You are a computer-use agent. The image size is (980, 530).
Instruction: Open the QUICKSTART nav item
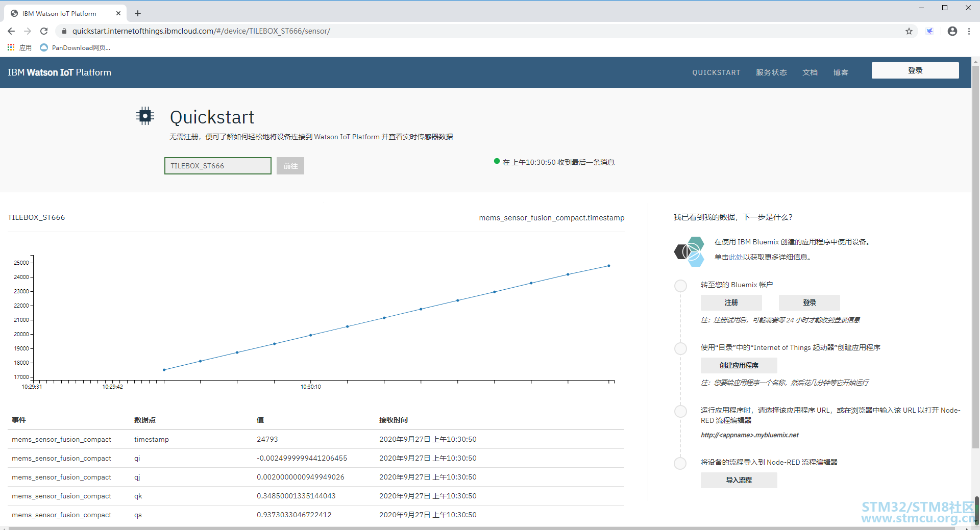click(x=716, y=72)
